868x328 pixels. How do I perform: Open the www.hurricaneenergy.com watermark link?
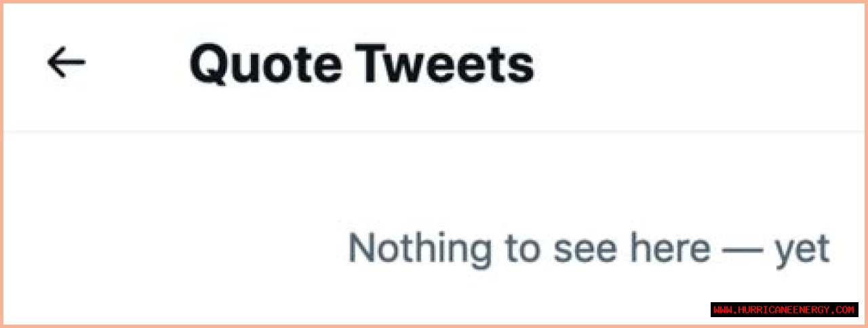(784, 310)
